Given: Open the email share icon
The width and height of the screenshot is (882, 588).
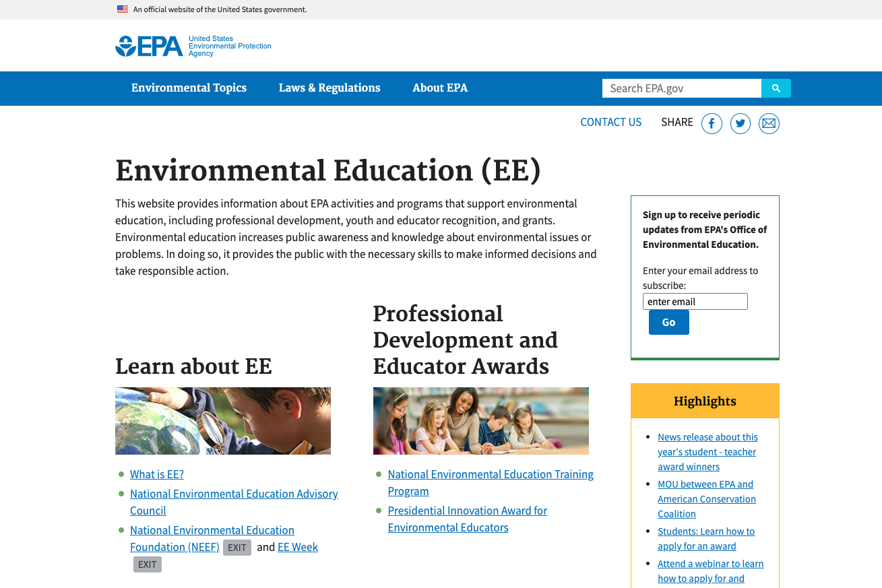Looking at the screenshot, I should 769,123.
